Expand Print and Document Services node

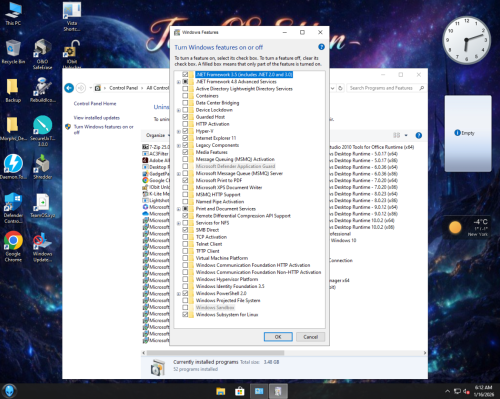tap(179, 209)
